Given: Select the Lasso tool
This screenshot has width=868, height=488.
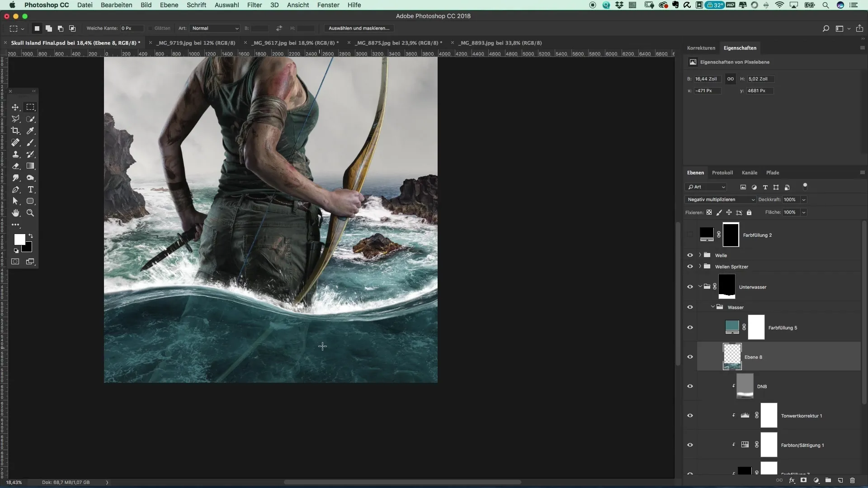Looking at the screenshot, I should (15, 119).
